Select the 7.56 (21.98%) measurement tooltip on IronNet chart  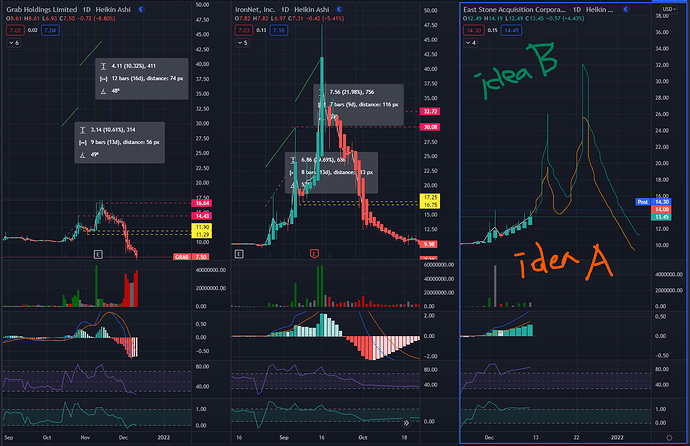(x=358, y=105)
